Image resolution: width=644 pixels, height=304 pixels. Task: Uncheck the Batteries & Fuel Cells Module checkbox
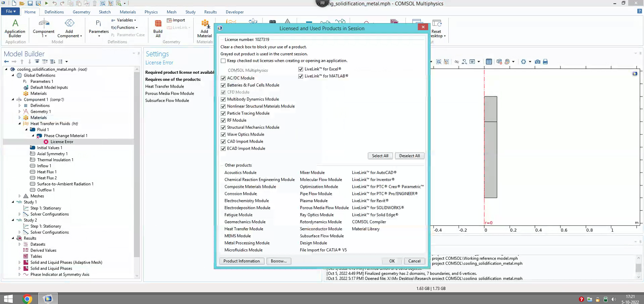223,85
